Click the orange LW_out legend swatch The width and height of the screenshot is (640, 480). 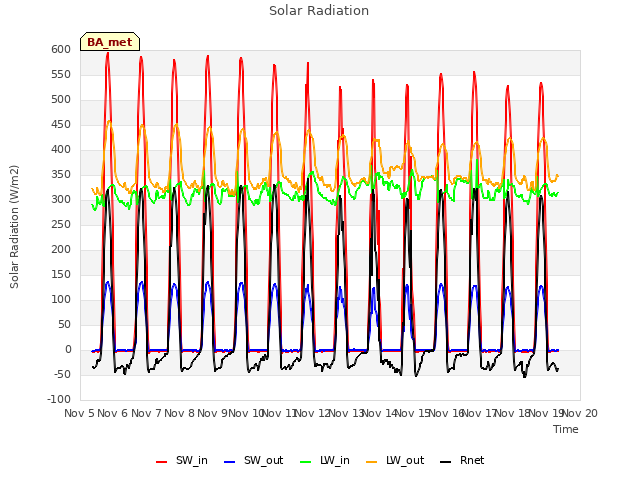click(371, 462)
